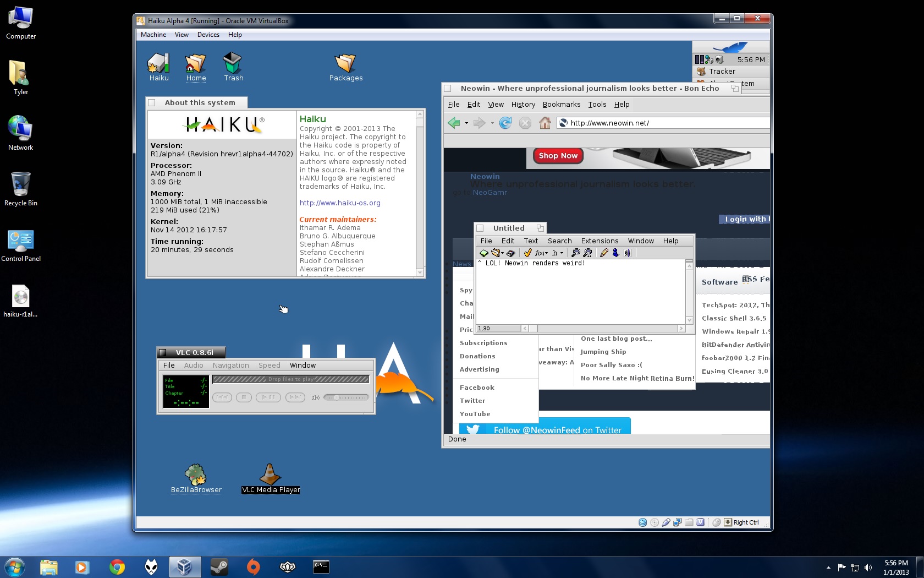Click the first magnifier find icon in the editor
This screenshot has width=924, height=578.
(575, 253)
